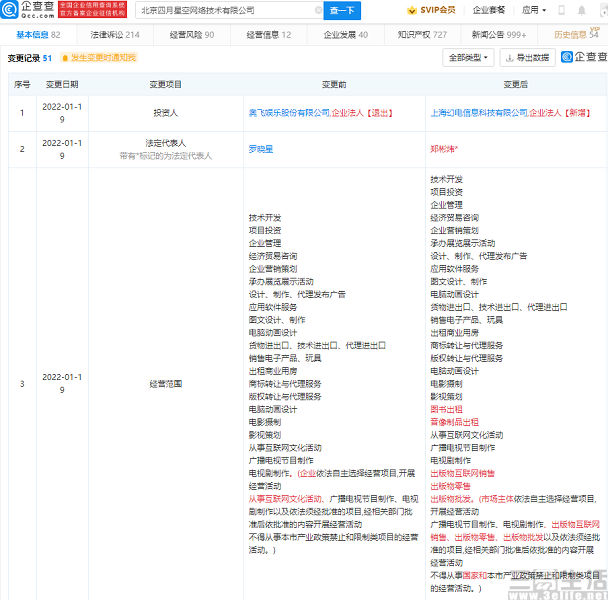
Task: Click red 音像制品出租 entry in 变更后 column
Action: pos(454,422)
